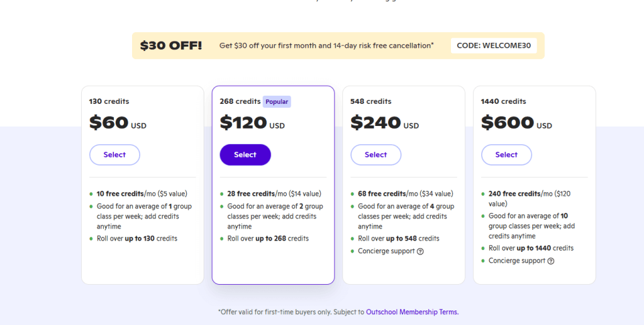Click the 130 credits plan title
Image resolution: width=644 pixels, height=325 pixels.
(109, 101)
